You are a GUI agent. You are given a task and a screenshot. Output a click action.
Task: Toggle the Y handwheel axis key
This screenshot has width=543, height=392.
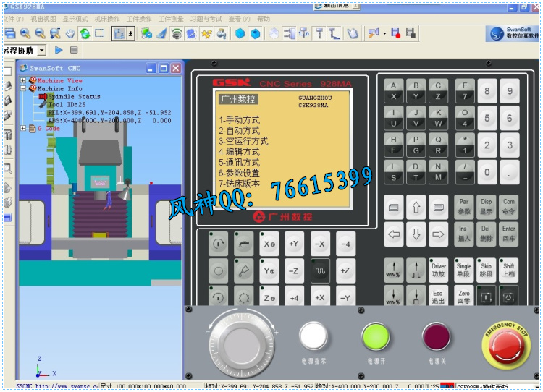pos(269,270)
